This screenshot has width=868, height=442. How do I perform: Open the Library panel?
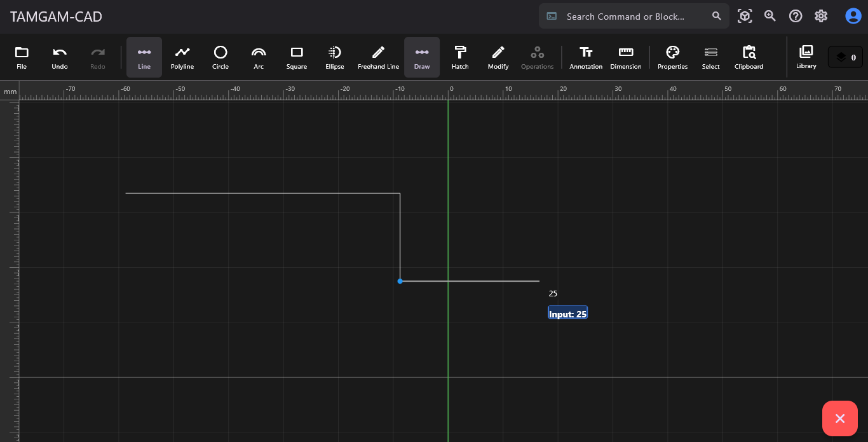[x=806, y=57]
